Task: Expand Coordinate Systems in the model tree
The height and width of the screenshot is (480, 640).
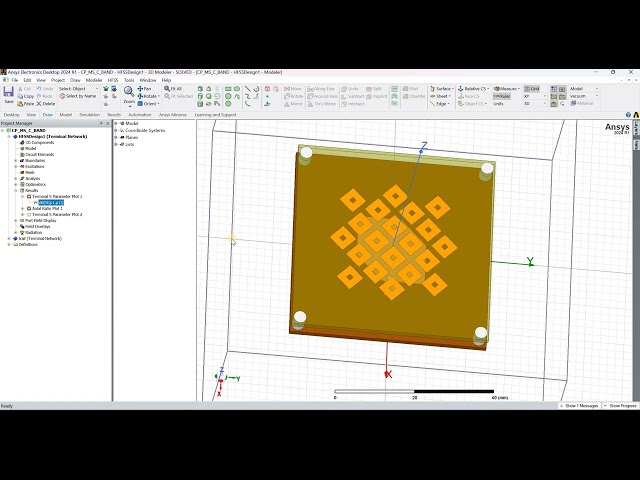Action: (x=116, y=131)
